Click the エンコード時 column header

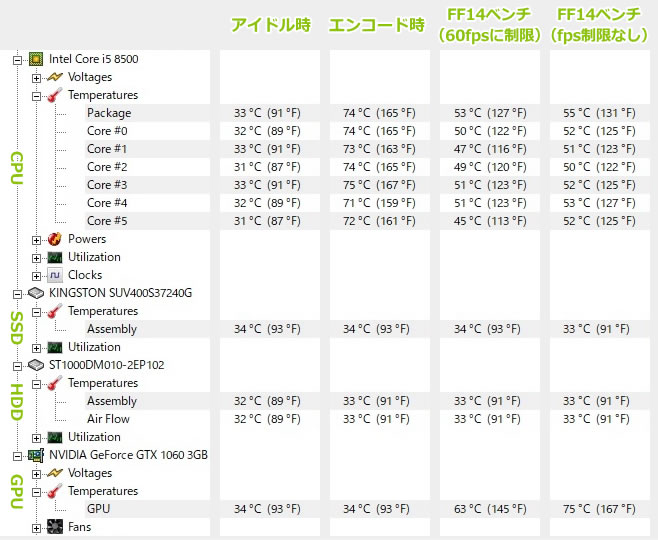(x=376, y=25)
